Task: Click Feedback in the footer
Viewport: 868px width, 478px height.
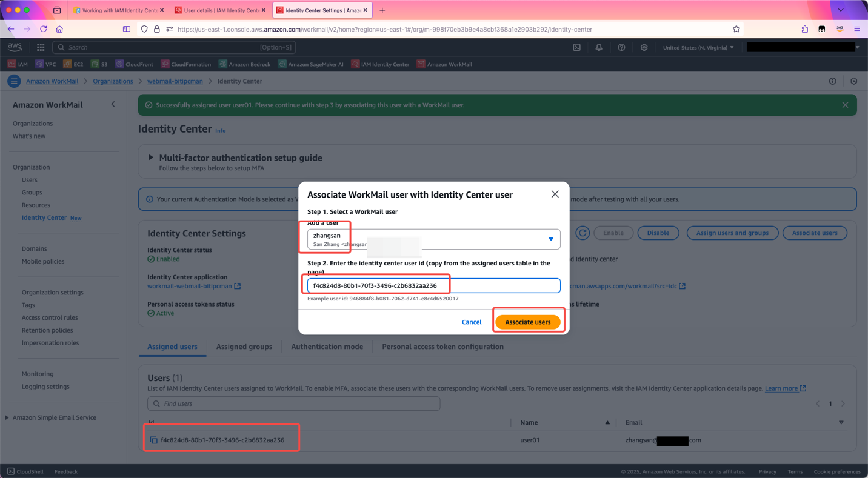Action: click(66, 471)
